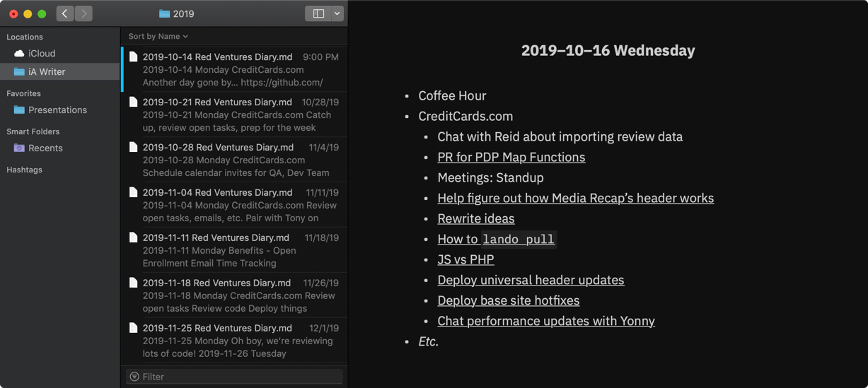Open the Sort by Name dropdown
Image resolution: width=868 pixels, height=388 pixels.
[158, 36]
